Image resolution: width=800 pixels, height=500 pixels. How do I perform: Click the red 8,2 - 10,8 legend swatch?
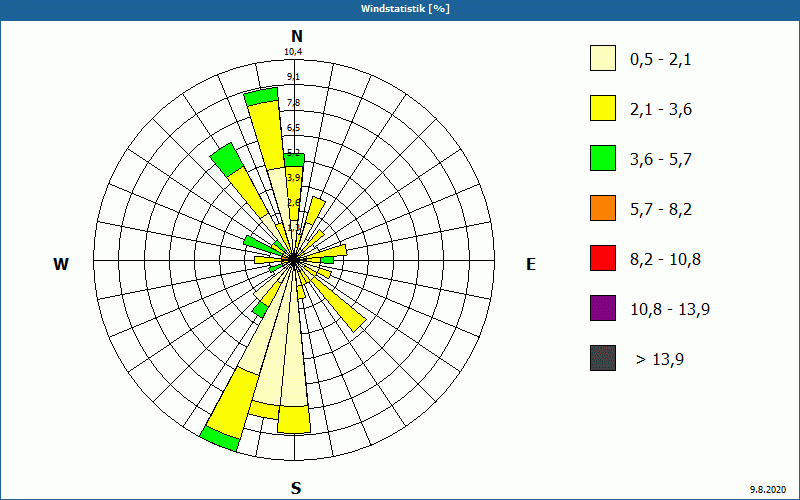point(603,258)
